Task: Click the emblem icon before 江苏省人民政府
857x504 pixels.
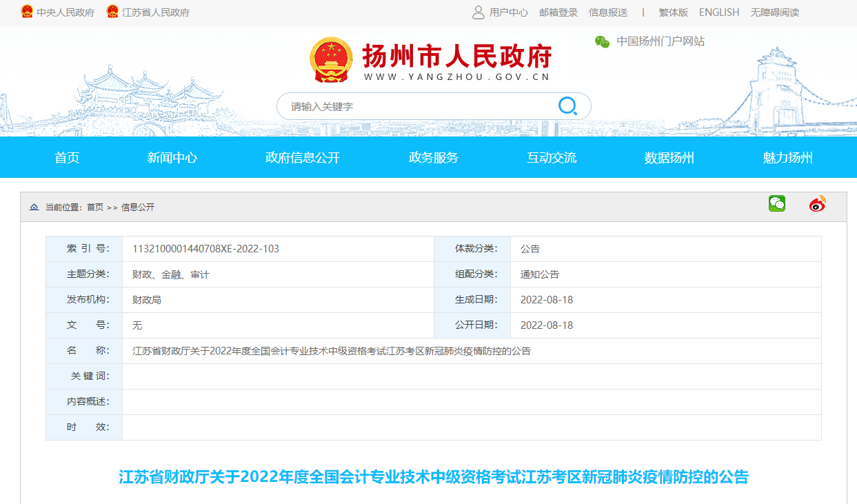Action: click(112, 12)
